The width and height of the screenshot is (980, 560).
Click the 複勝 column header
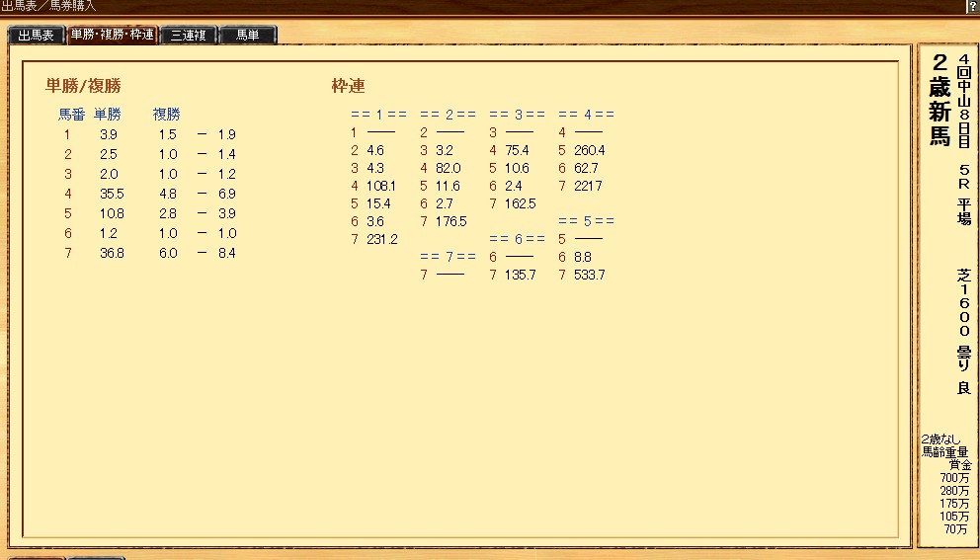pyautogui.click(x=166, y=115)
